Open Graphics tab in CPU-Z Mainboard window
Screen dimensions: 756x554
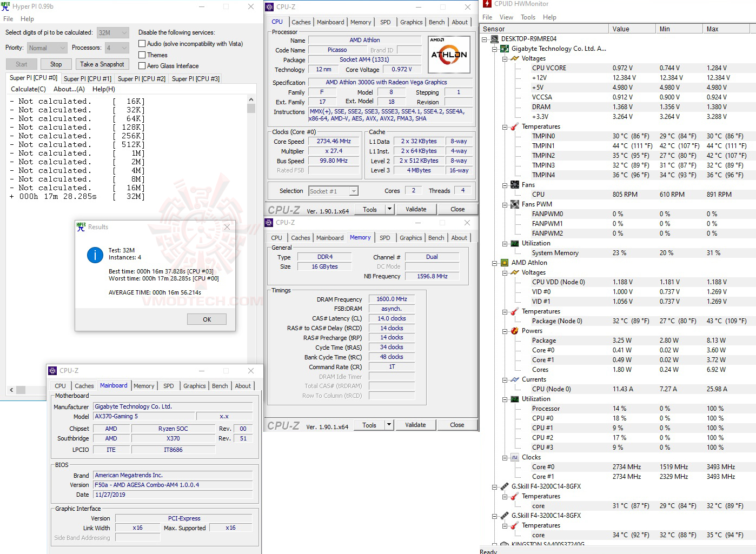pyautogui.click(x=195, y=386)
